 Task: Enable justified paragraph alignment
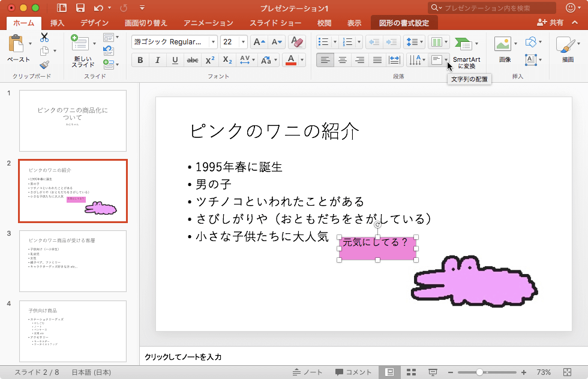[377, 60]
